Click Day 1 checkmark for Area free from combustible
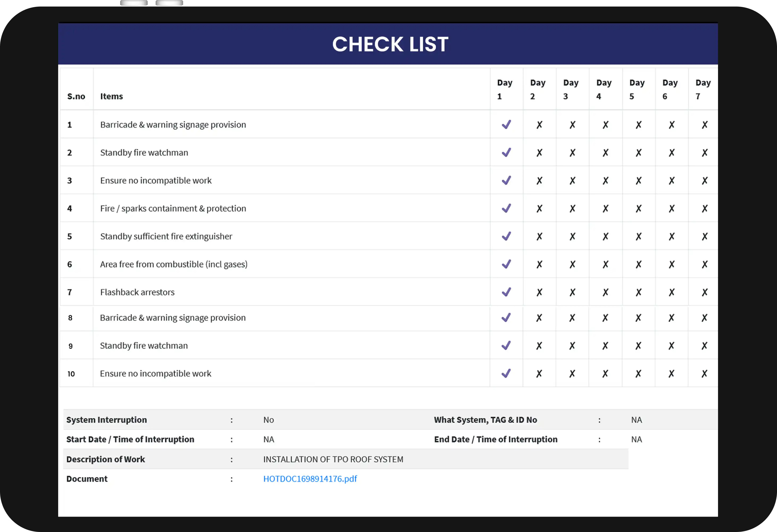 (x=506, y=264)
